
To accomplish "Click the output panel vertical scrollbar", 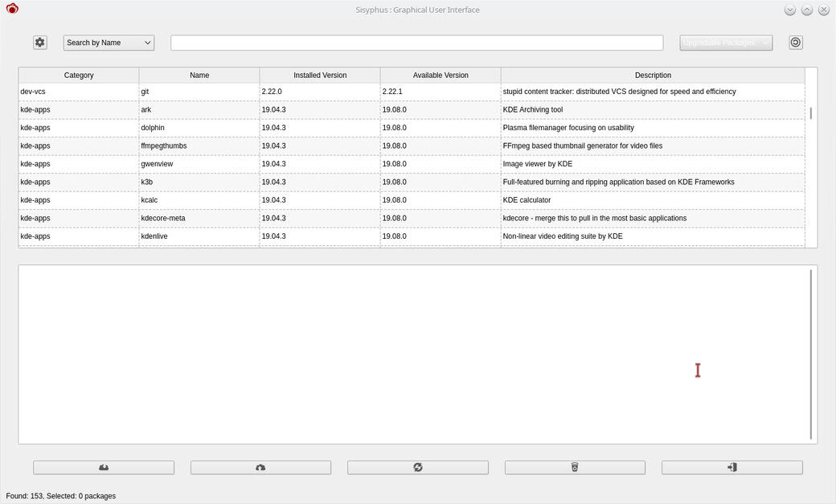I will [x=811, y=354].
